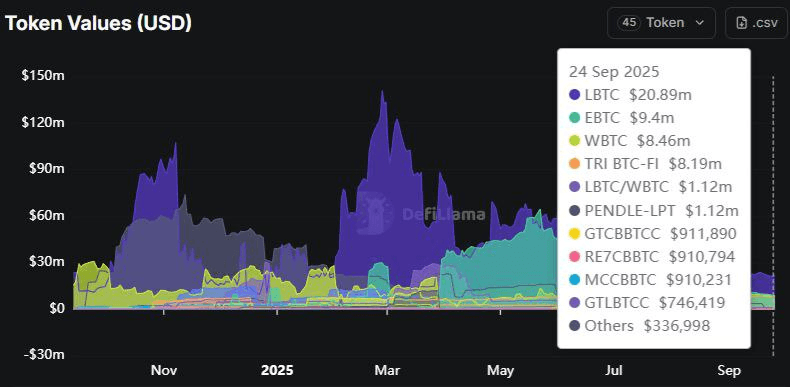790x387 pixels.
Task: Click the $30m y-axis label
Action: [x=46, y=262]
